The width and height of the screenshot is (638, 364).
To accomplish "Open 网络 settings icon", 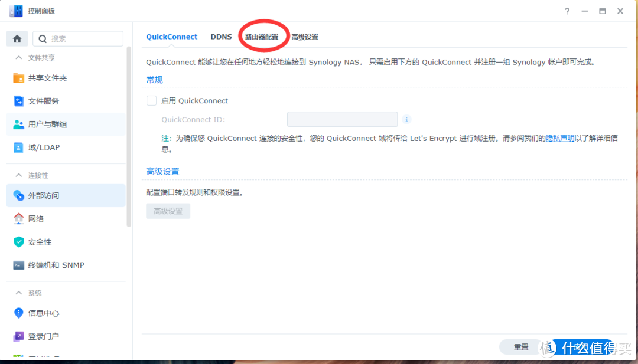I will [19, 218].
